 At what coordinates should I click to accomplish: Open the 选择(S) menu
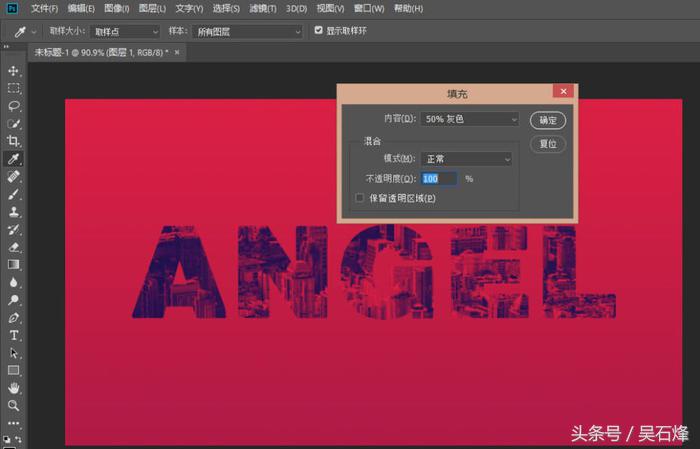click(226, 8)
